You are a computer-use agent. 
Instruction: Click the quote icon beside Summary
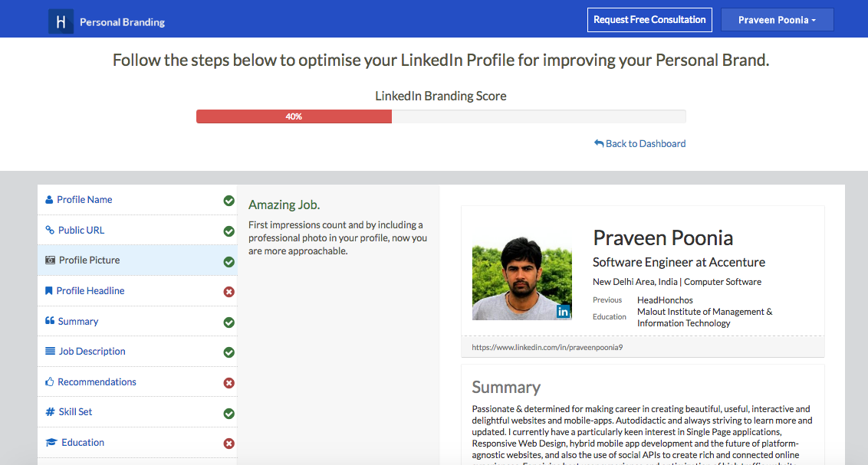pyautogui.click(x=50, y=321)
